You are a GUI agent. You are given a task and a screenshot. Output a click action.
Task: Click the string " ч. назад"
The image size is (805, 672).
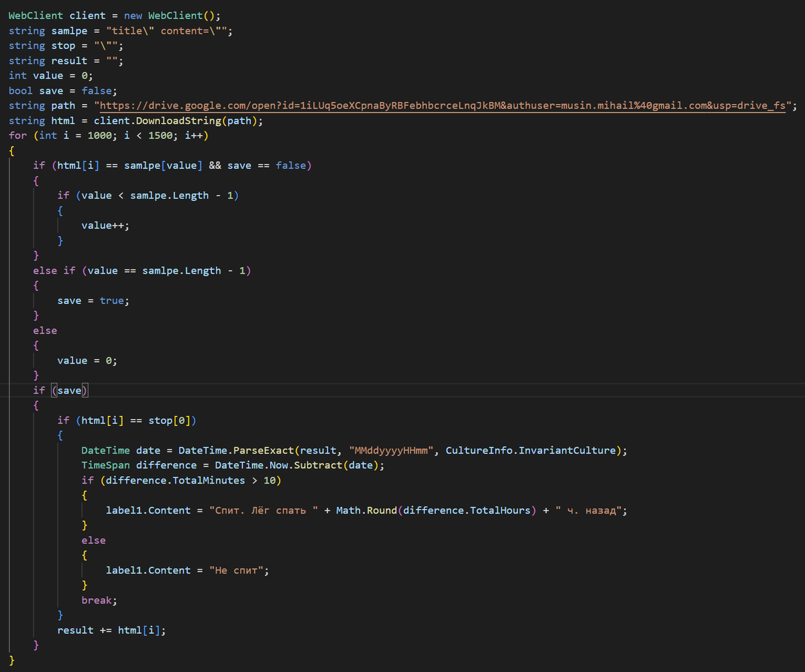coord(588,510)
